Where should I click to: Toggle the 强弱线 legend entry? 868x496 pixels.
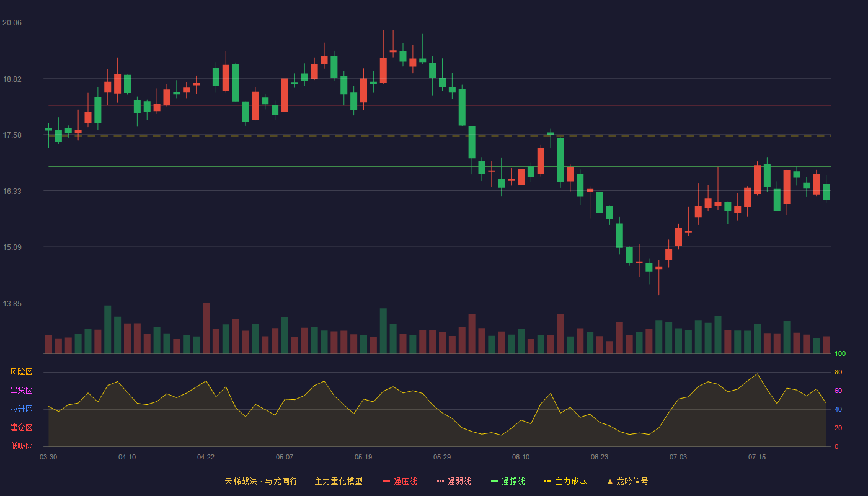click(454, 481)
